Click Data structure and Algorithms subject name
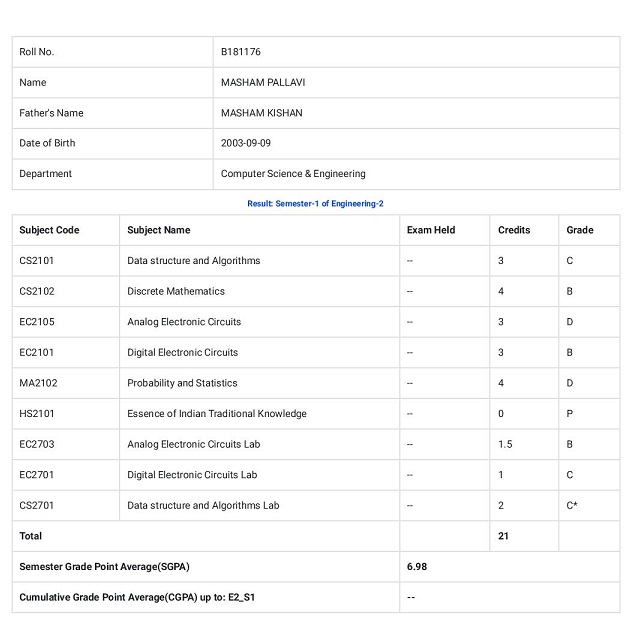The height and width of the screenshot is (622, 639). [x=194, y=260]
